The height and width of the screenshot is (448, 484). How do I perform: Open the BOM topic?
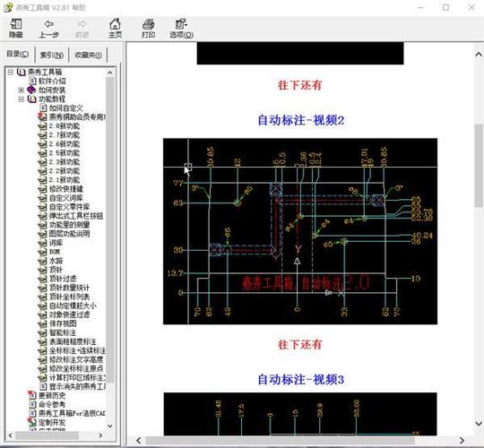(x=55, y=252)
